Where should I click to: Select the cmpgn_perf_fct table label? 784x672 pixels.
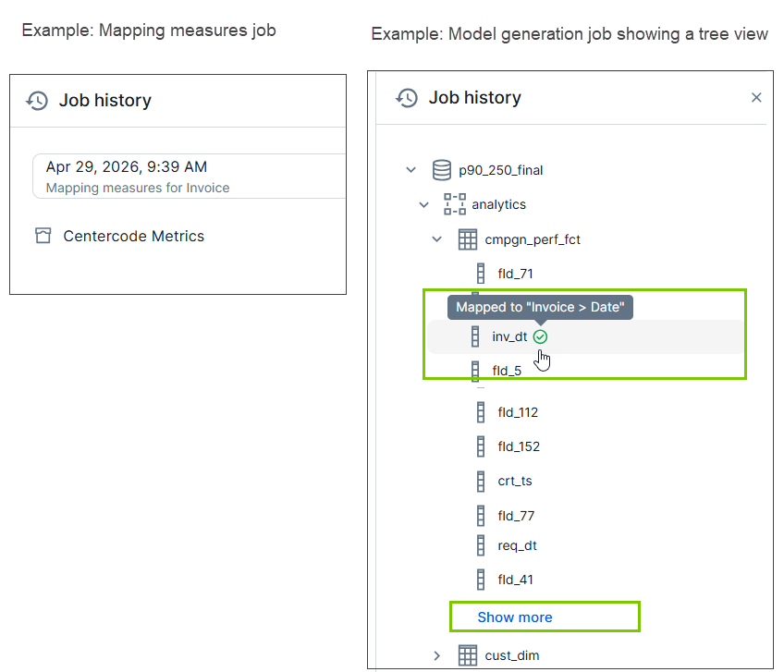pos(532,239)
